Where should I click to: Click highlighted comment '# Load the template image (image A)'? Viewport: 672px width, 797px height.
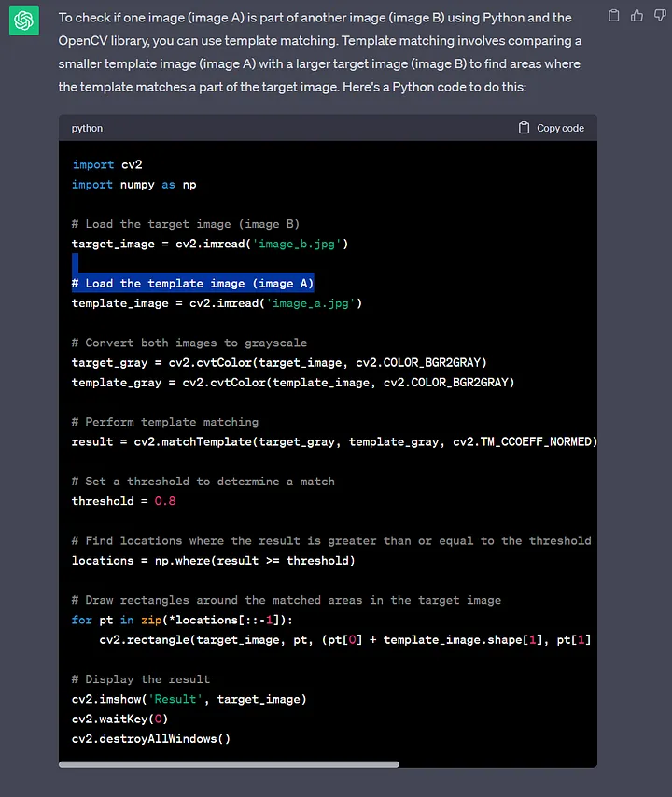(x=192, y=283)
